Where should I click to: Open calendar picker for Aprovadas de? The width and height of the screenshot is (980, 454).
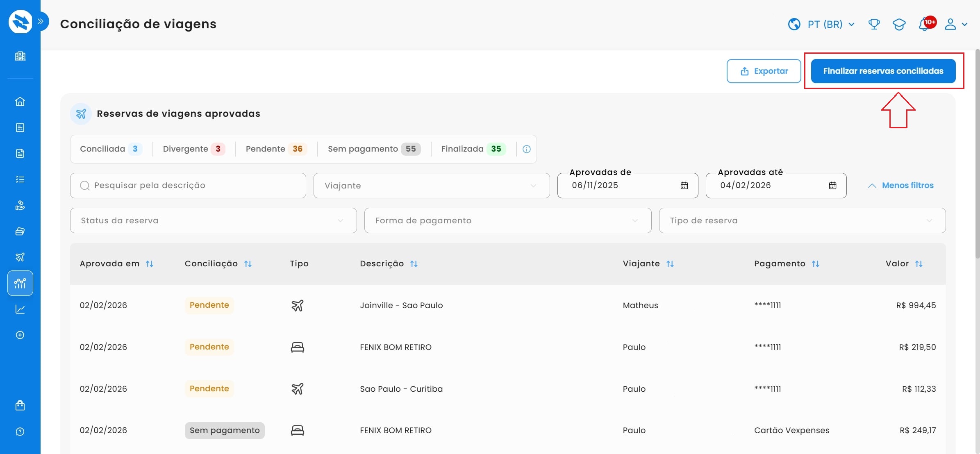tap(684, 186)
